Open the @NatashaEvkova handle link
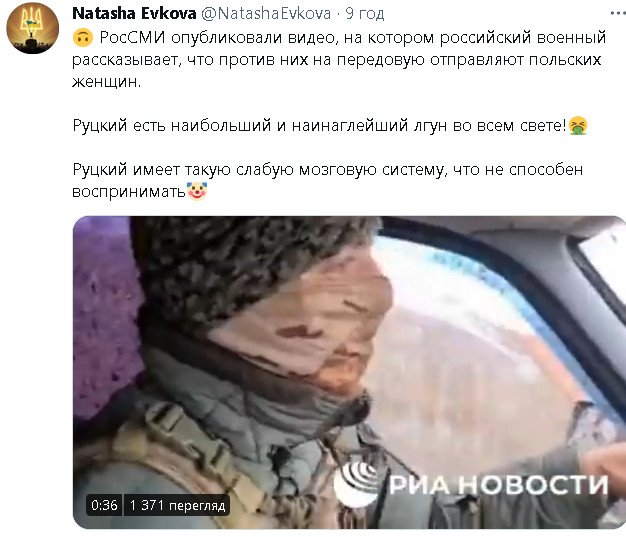 coord(266,14)
